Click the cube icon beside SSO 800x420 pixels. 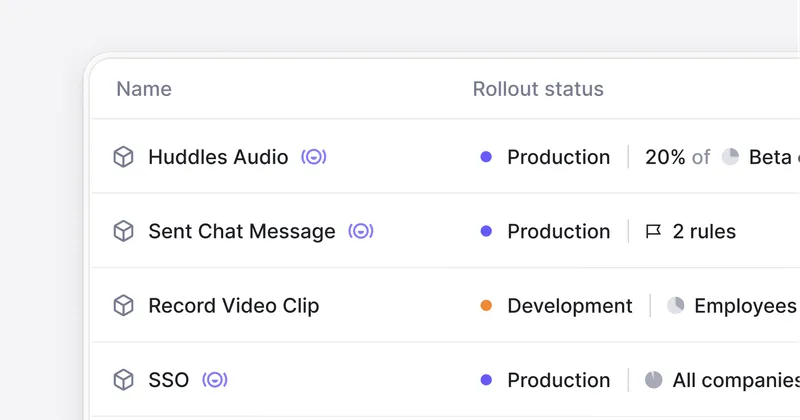123,380
